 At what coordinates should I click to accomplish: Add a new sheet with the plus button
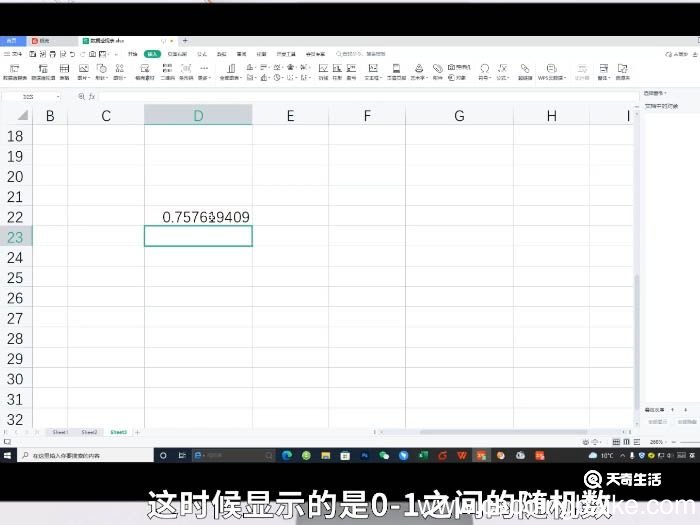coord(138,432)
